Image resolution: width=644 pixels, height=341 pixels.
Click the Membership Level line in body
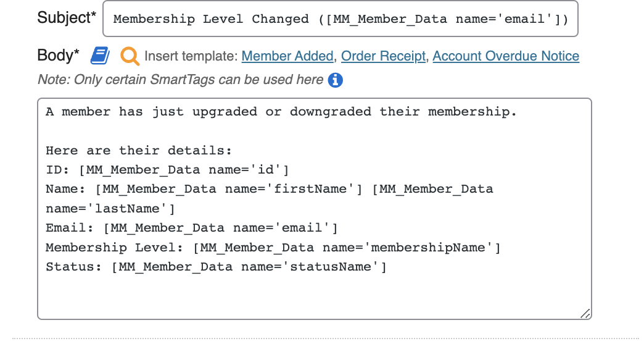273,248
